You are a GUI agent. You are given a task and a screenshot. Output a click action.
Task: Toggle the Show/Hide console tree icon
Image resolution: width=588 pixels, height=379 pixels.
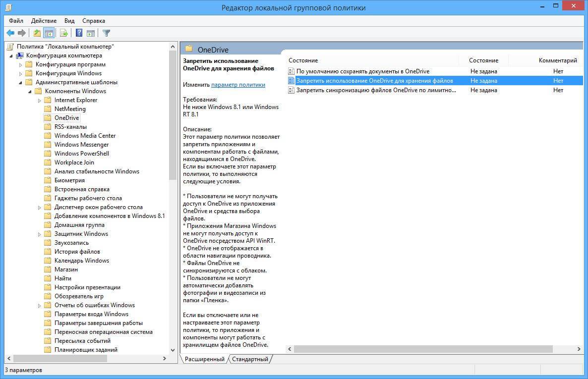click(49, 33)
